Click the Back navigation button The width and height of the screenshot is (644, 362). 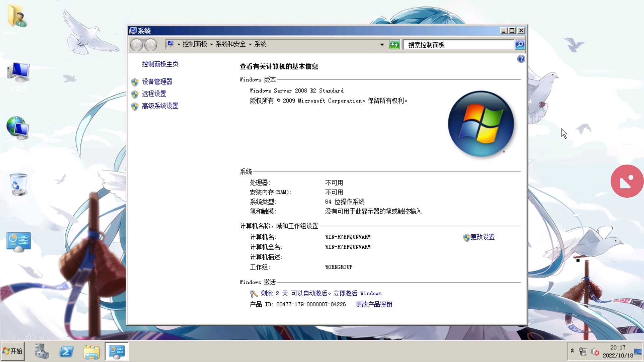[137, 44]
